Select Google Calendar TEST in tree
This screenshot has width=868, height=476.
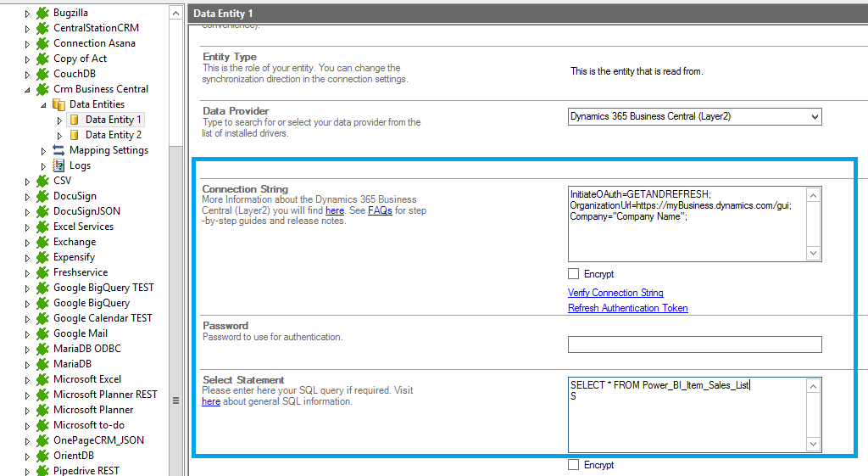103,318
